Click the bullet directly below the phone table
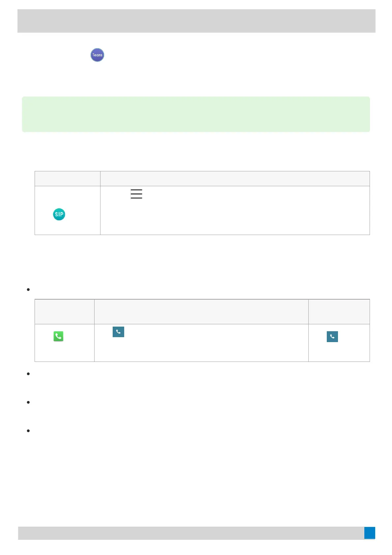Screen dimensions: 392x555 click(28, 374)
